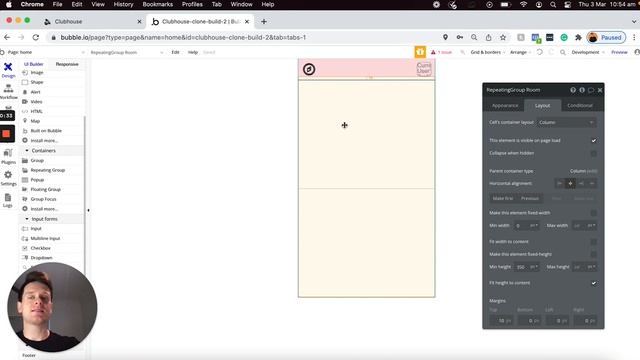
Task: Open the Workflow section icon
Action: [8, 91]
